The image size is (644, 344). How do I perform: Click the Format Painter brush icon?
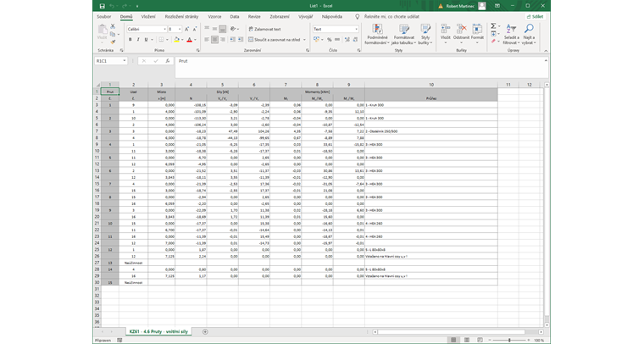113,42
